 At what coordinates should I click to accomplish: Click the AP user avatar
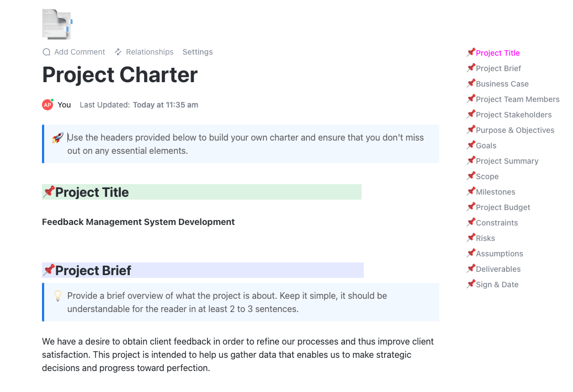[47, 105]
